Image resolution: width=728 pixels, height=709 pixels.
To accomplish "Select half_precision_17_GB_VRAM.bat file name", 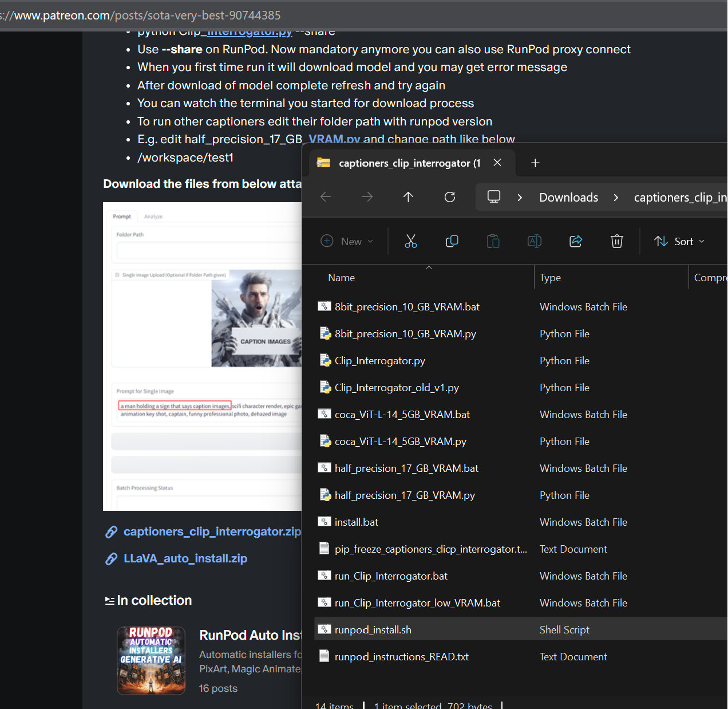I will (x=406, y=468).
